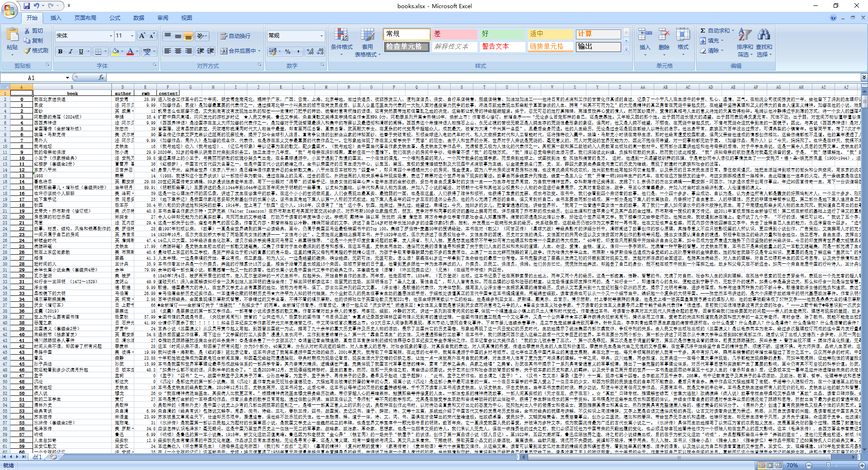
Task: Toggle underline formatting
Action: tap(81, 52)
